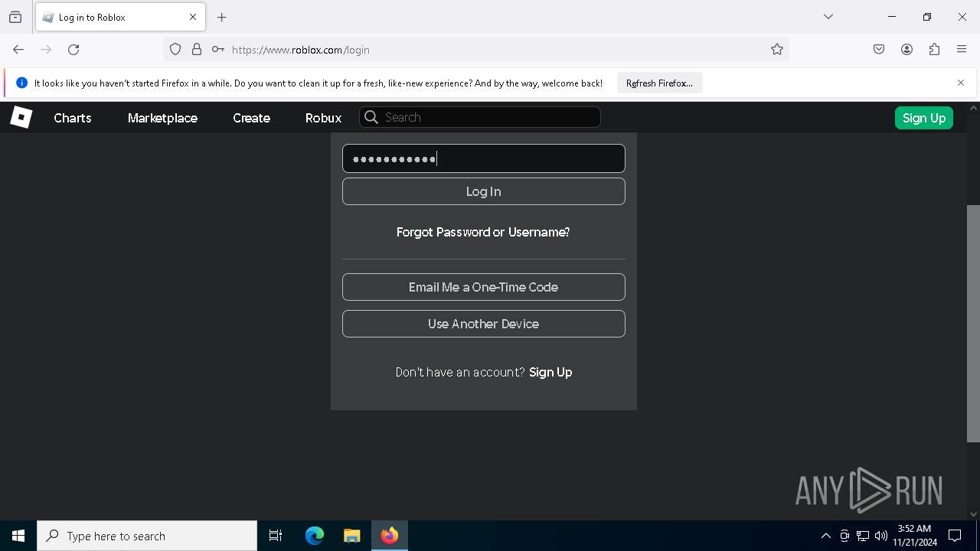Click Forgot Password or Username link
The image size is (980, 551).
483,232
